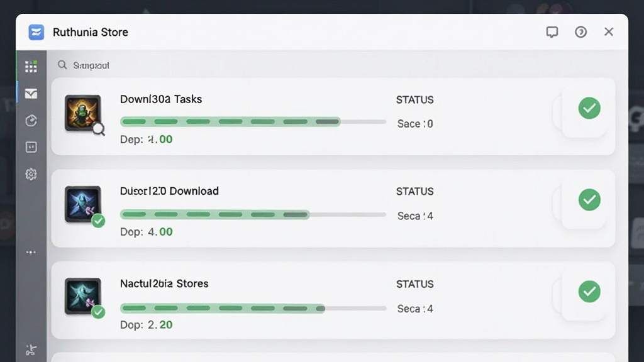Image resolution: width=644 pixels, height=362 pixels.
Task: Click the 'Dep: 1.00' value
Action: tap(146, 140)
